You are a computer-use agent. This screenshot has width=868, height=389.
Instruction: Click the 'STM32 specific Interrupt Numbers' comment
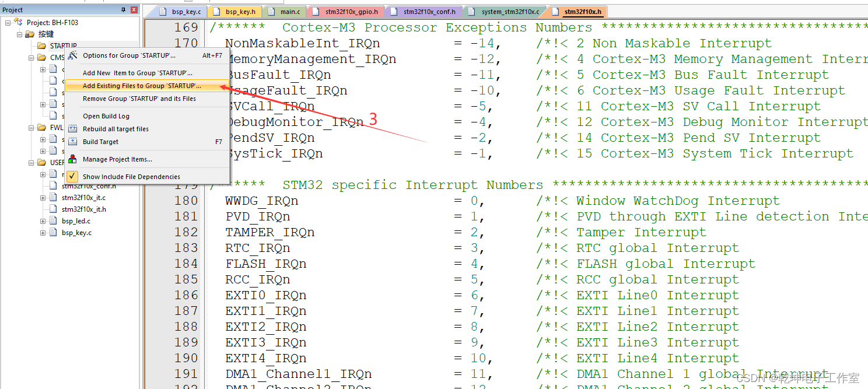tap(413, 185)
